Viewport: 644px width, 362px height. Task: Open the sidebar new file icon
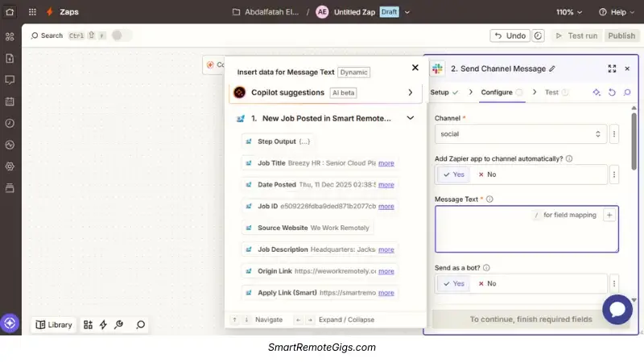10,58
